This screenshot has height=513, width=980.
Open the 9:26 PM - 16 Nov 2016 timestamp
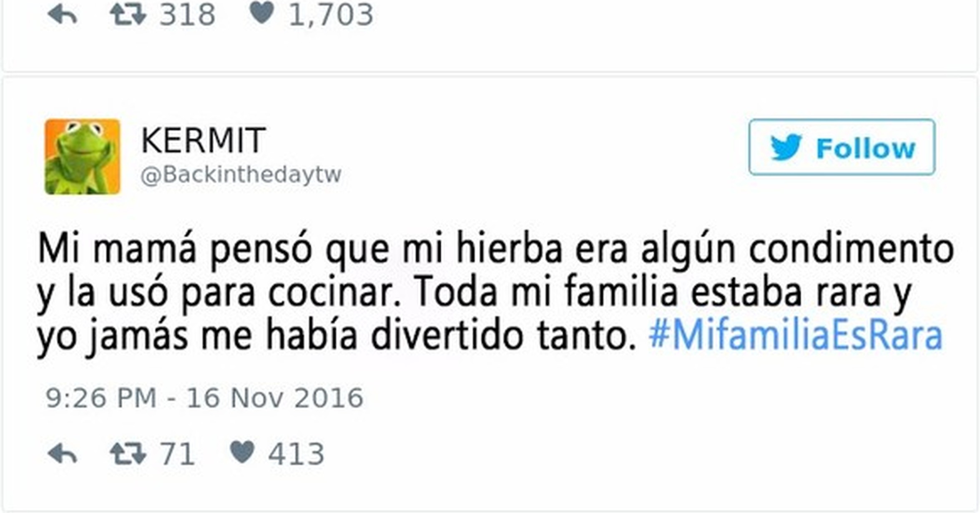pyautogui.click(x=204, y=398)
